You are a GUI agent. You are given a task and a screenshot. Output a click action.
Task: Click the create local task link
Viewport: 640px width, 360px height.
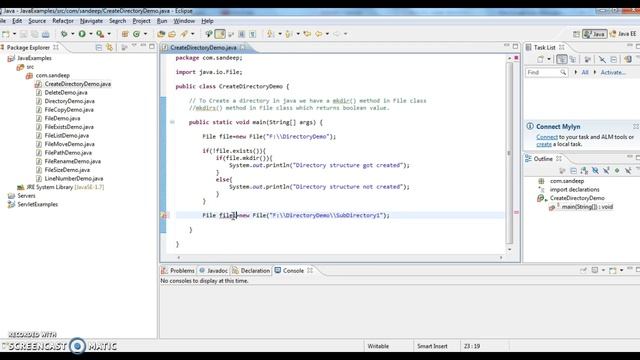click(544, 144)
